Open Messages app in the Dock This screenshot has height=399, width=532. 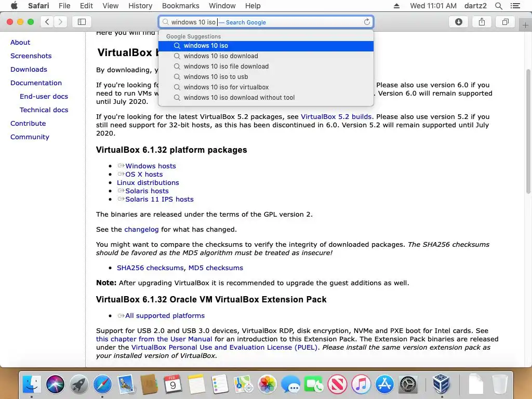pos(291,384)
